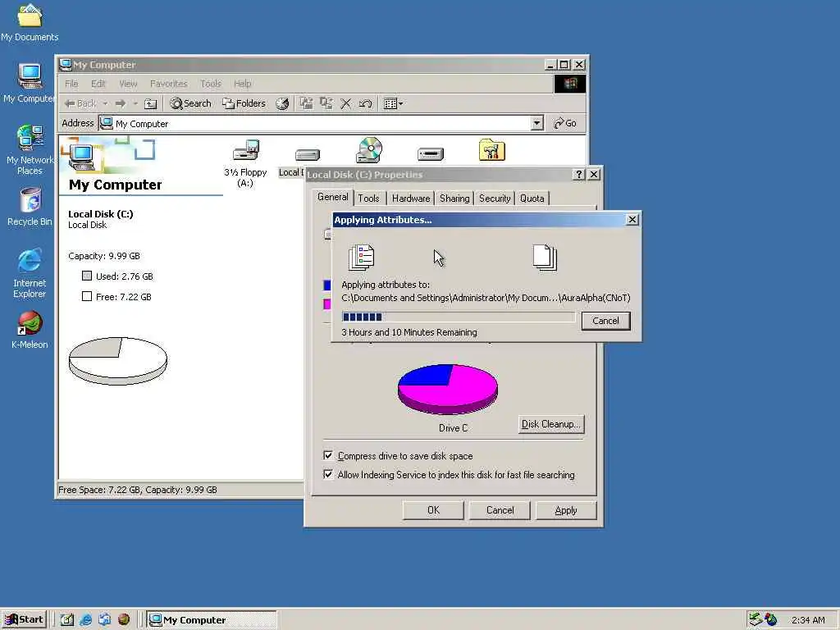This screenshot has height=630, width=840.
Task: Open the Forward history dropdown arrow
Action: [x=135, y=103]
